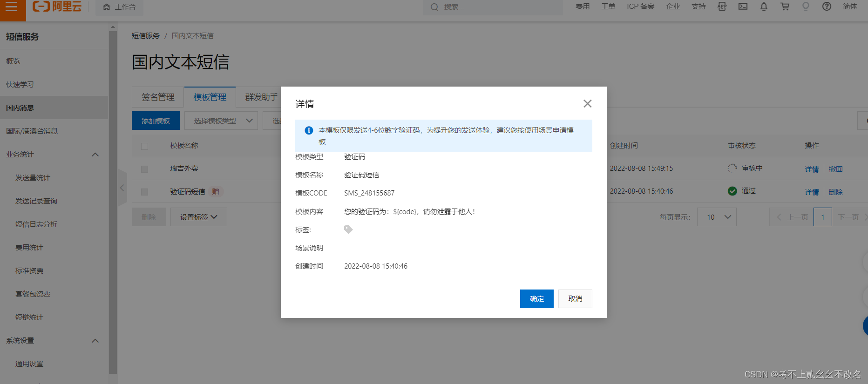Click the lightbulb tips icon

806,7
